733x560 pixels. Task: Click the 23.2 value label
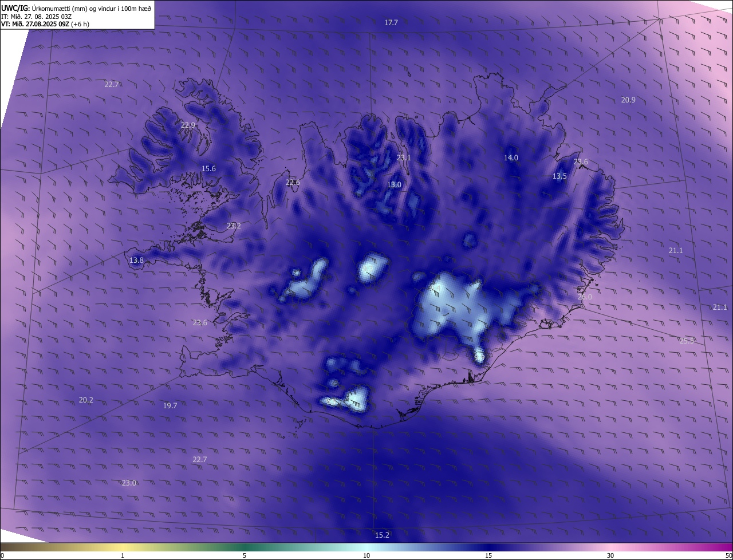pos(234,226)
